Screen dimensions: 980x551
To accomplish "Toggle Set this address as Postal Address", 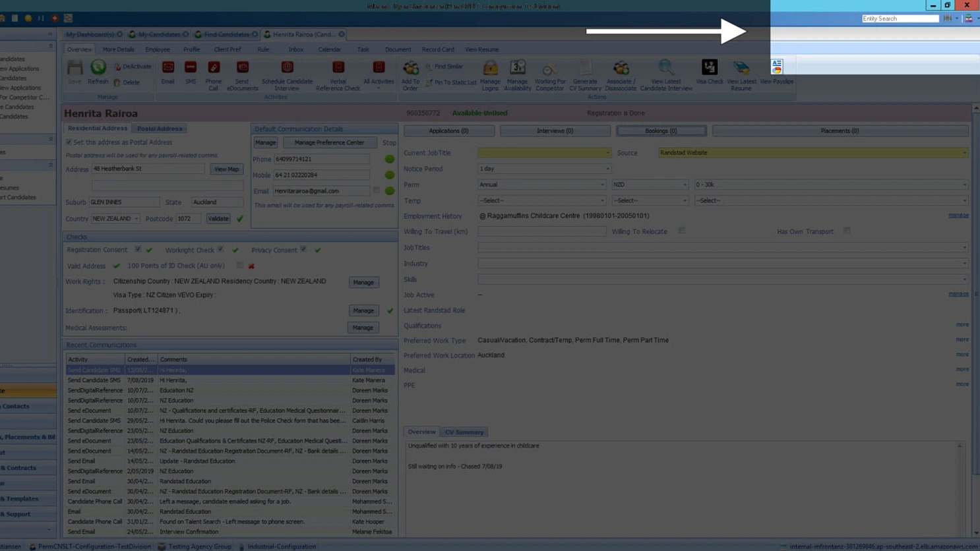I will click(x=69, y=142).
